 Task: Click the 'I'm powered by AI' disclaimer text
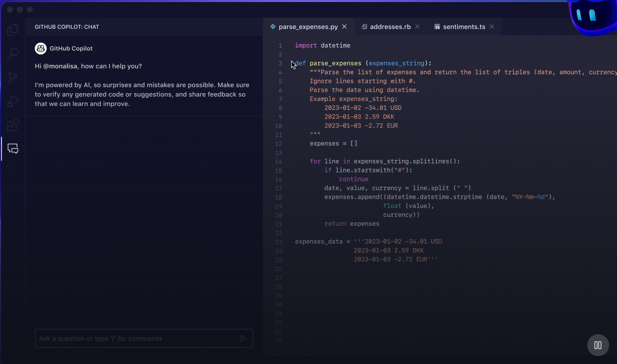142,95
